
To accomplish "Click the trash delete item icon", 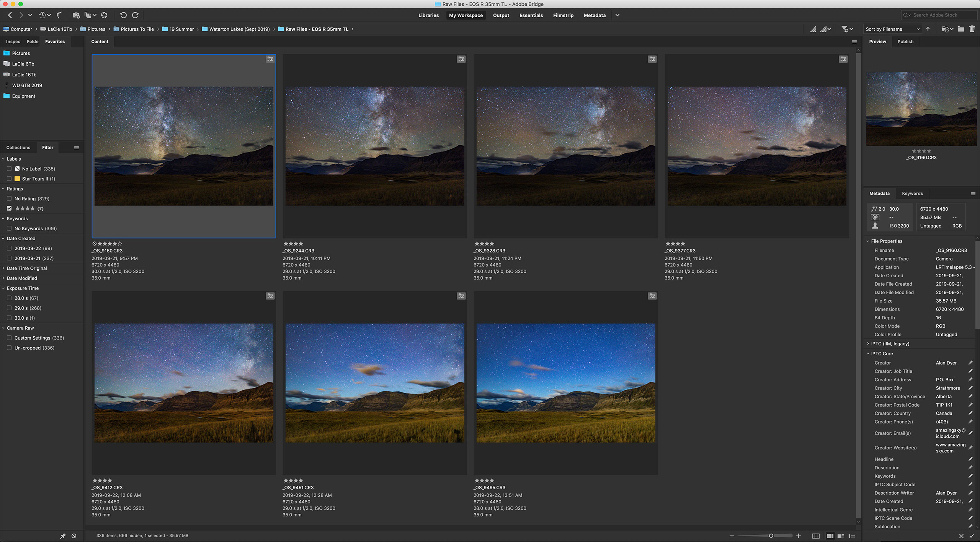I will coord(972,29).
